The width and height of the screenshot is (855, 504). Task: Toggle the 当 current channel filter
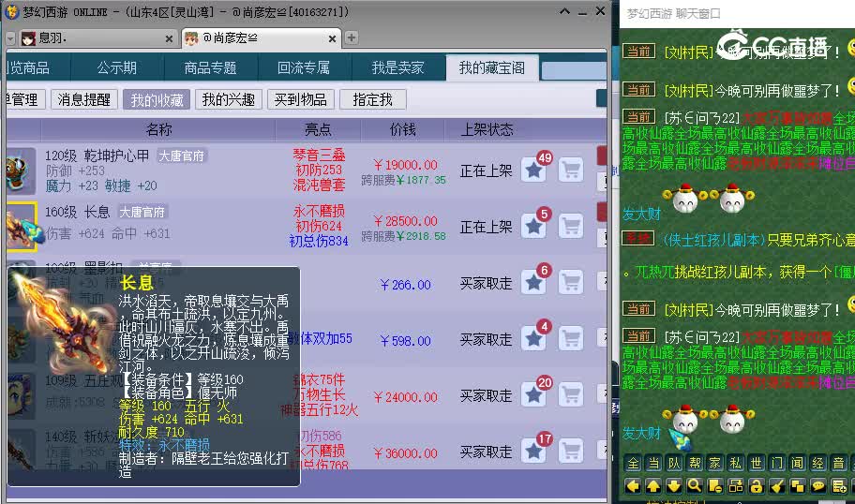(653, 463)
